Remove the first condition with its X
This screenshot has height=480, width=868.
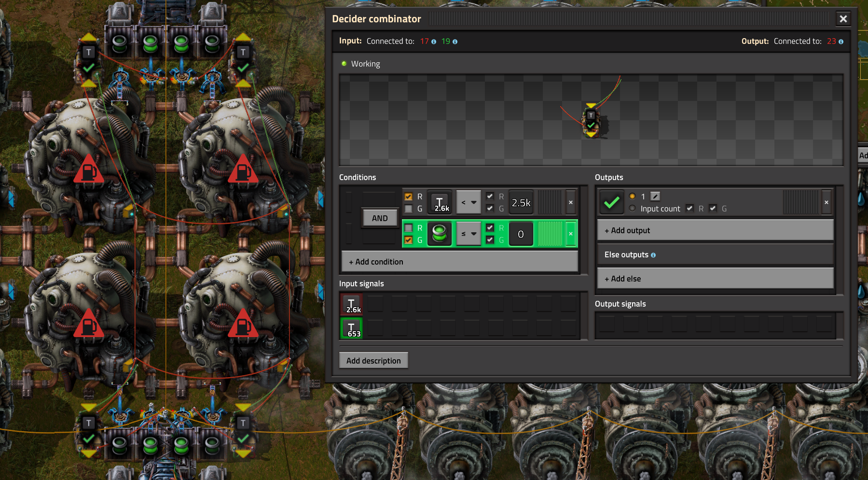point(571,202)
